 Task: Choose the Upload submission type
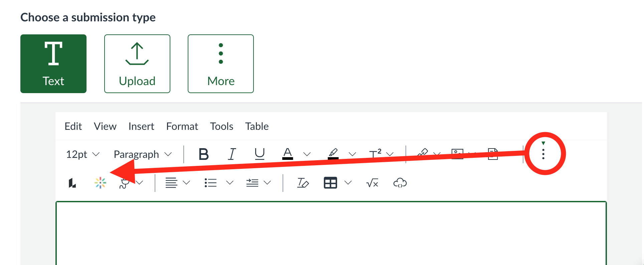pos(137,64)
